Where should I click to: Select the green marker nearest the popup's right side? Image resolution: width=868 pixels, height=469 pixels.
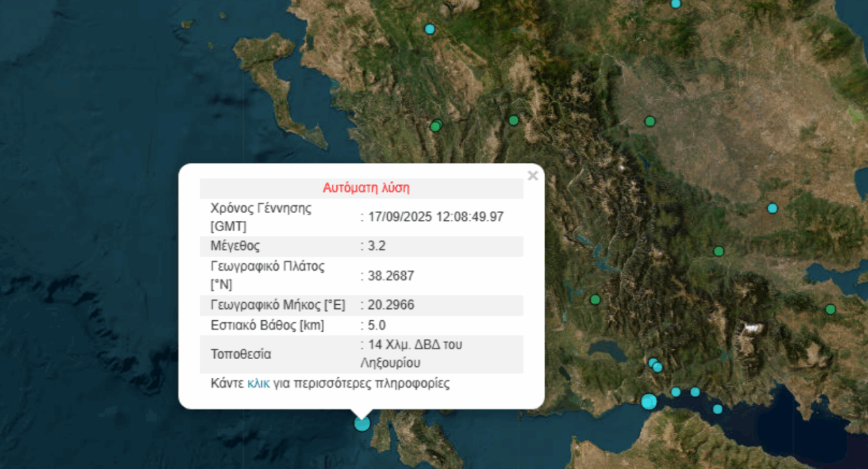(595, 299)
